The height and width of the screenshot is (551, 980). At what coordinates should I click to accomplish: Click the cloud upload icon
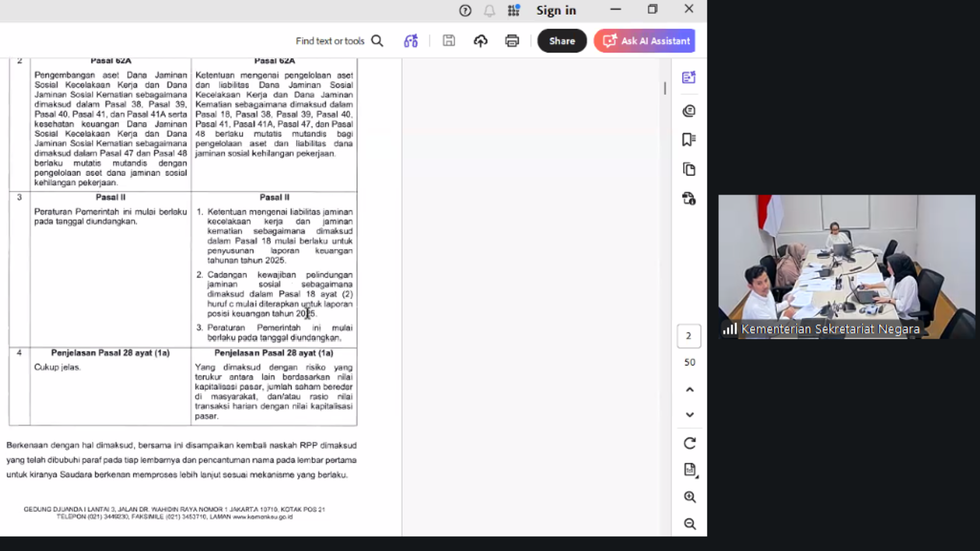480,41
